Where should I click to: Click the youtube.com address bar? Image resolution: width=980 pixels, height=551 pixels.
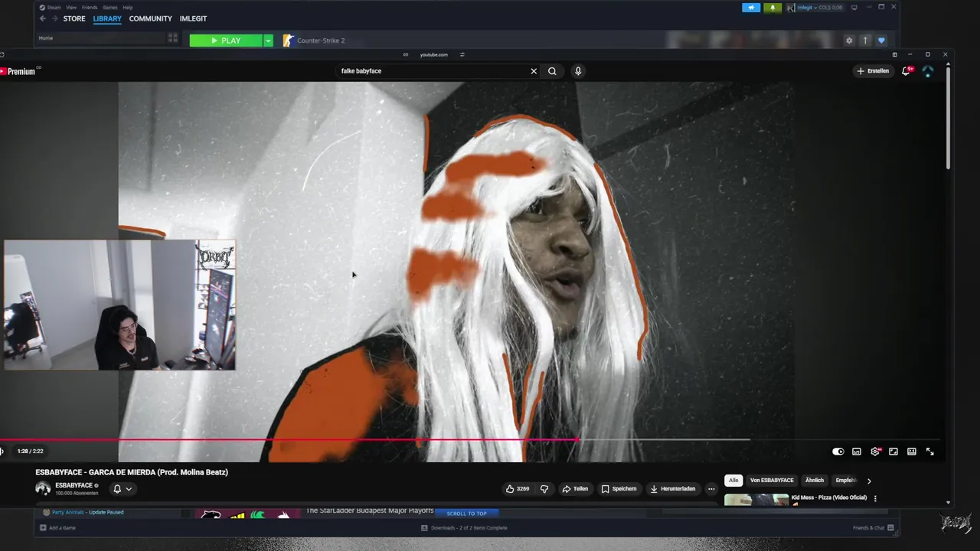pos(433,54)
